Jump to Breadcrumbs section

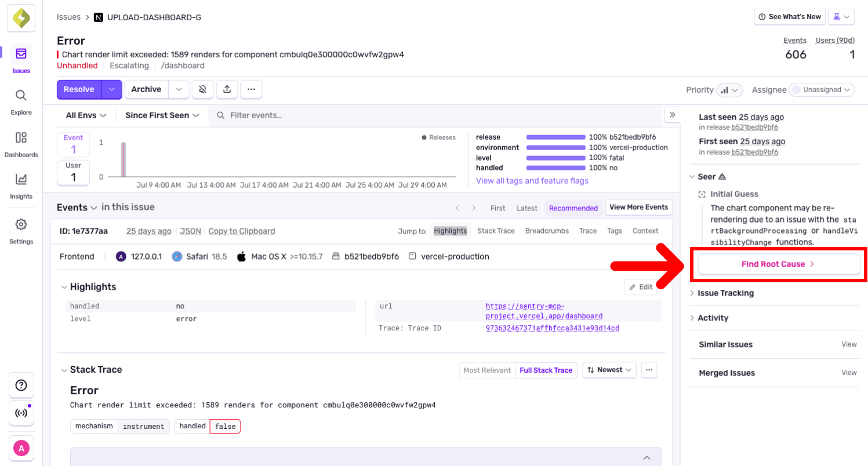pos(547,231)
